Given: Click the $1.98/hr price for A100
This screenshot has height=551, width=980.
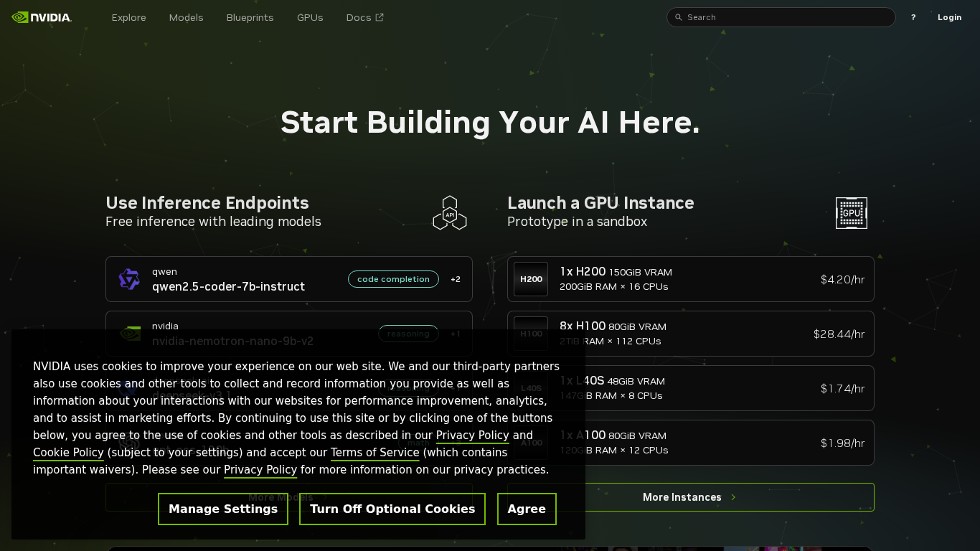Looking at the screenshot, I should (843, 443).
